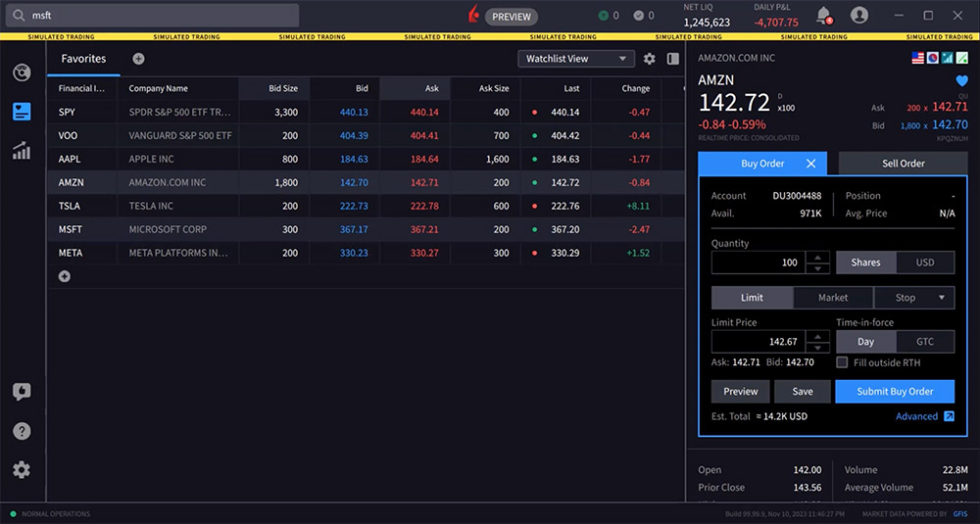Expand the Watchlist View dropdown
Screen dimensions: 980x524
[x=576, y=59]
